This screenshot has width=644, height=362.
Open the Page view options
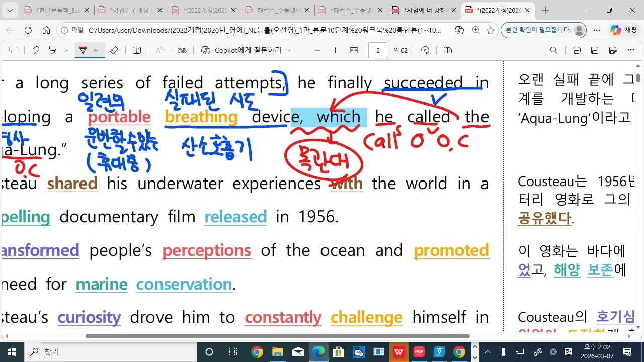click(x=448, y=50)
